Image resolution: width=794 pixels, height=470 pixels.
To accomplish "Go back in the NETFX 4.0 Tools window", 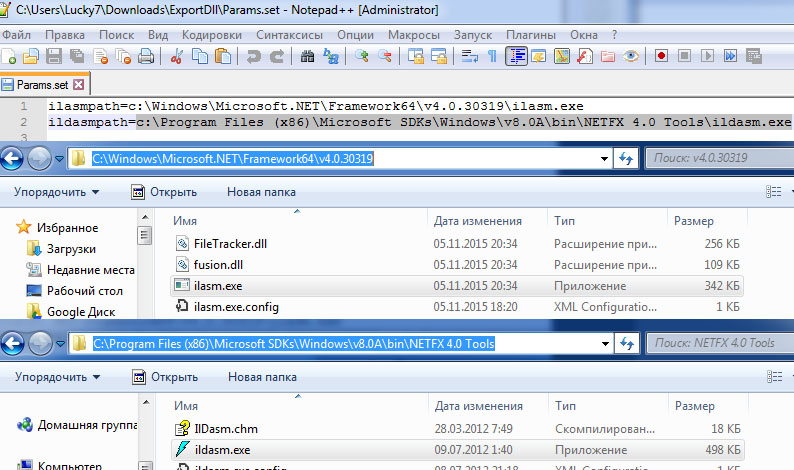I will pyautogui.click(x=13, y=344).
